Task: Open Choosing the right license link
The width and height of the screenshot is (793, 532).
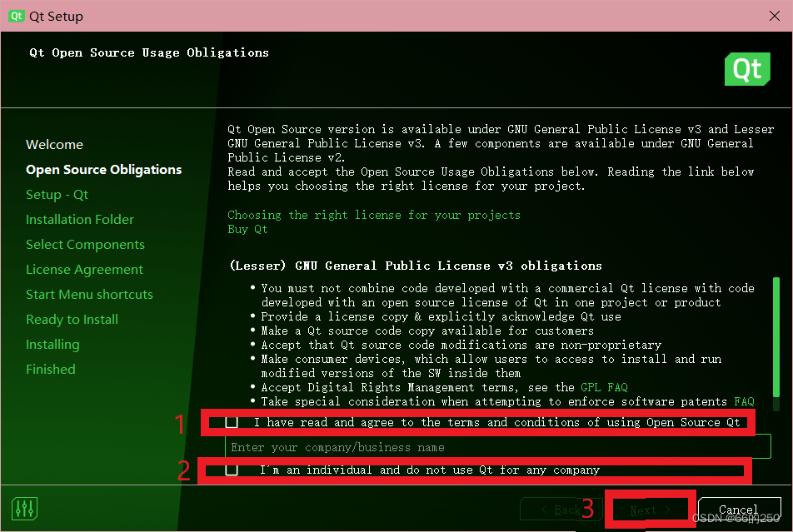Action: coord(374,215)
